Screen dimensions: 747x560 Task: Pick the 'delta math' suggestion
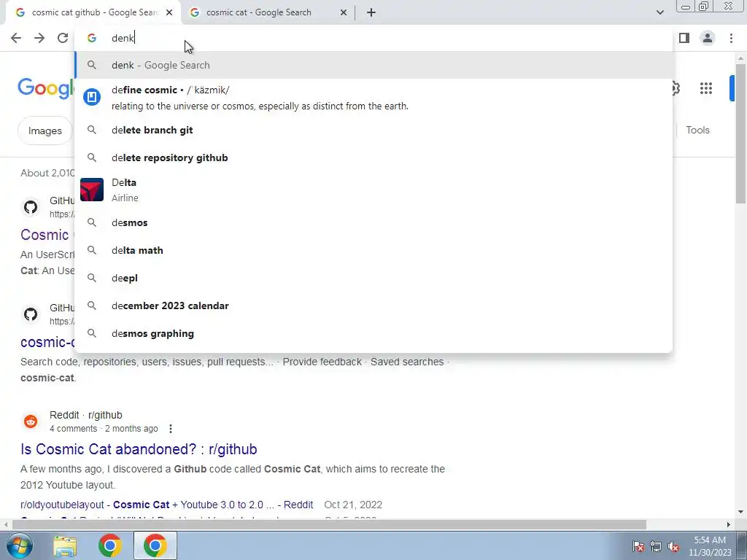[373, 250]
